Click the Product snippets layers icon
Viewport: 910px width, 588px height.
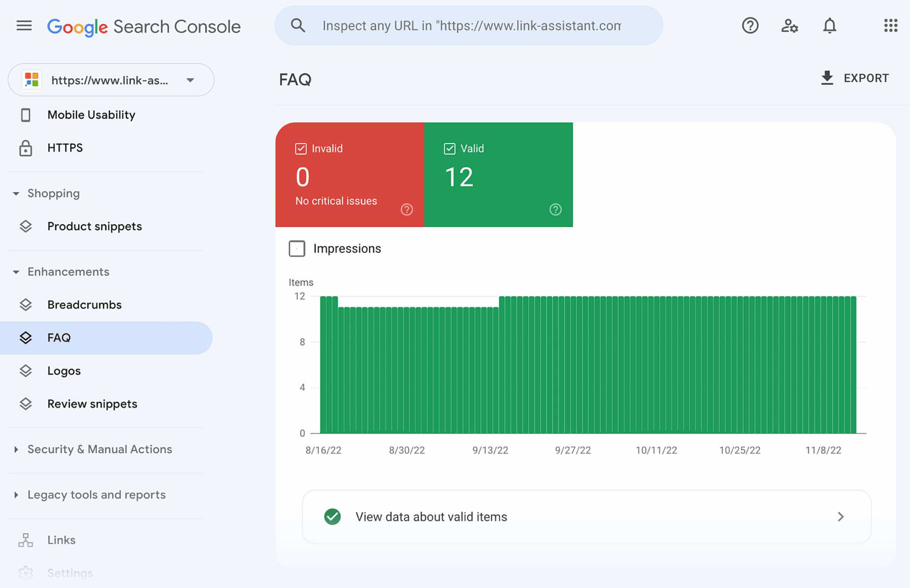(x=26, y=226)
